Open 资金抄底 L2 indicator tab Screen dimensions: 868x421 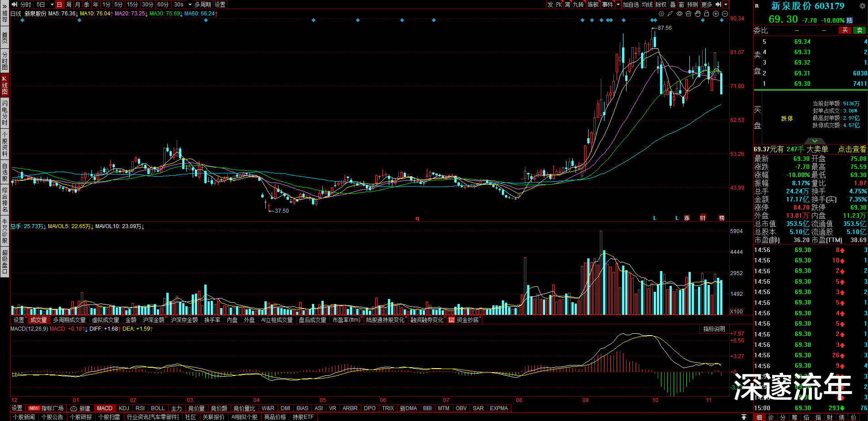(x=464, y=320)
